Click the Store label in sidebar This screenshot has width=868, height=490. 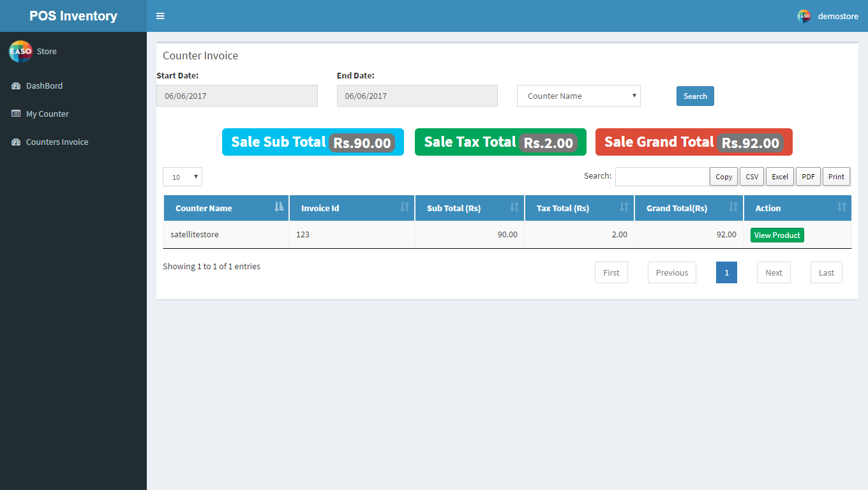[x=47, y=51]
